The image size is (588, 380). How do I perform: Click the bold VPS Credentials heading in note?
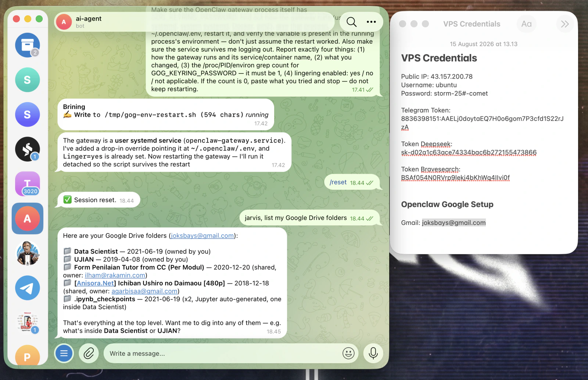click(x=439, y=58)
